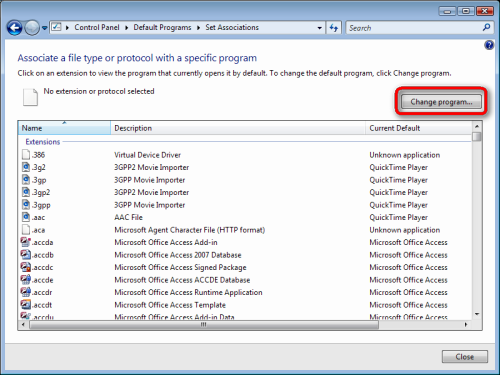Click the search magnifier icon
The image size is (500, 375).
point(486,27)
